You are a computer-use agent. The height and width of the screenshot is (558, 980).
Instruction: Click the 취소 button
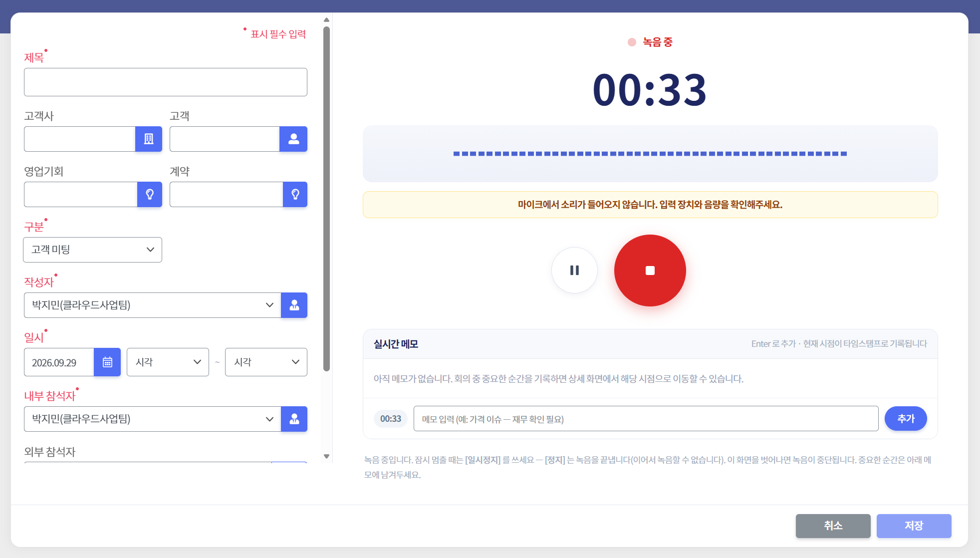point(833,526)
